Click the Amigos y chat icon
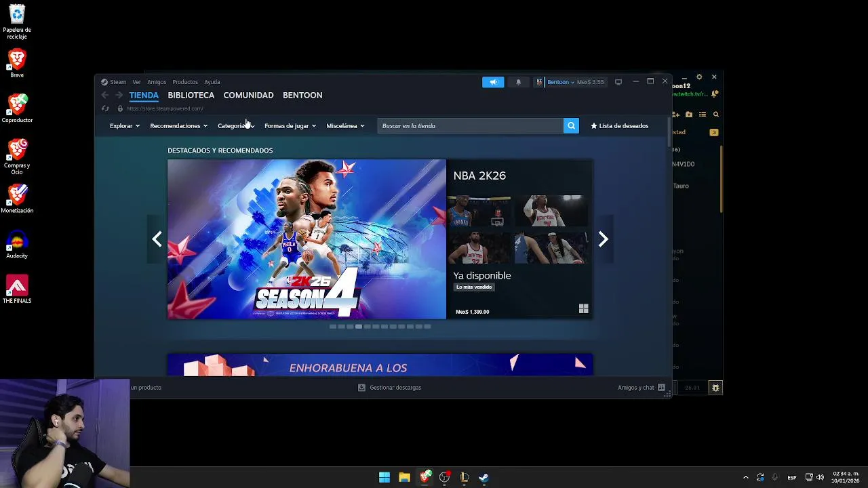The height and width of the screenshot is (488, 868). (661, 388)
